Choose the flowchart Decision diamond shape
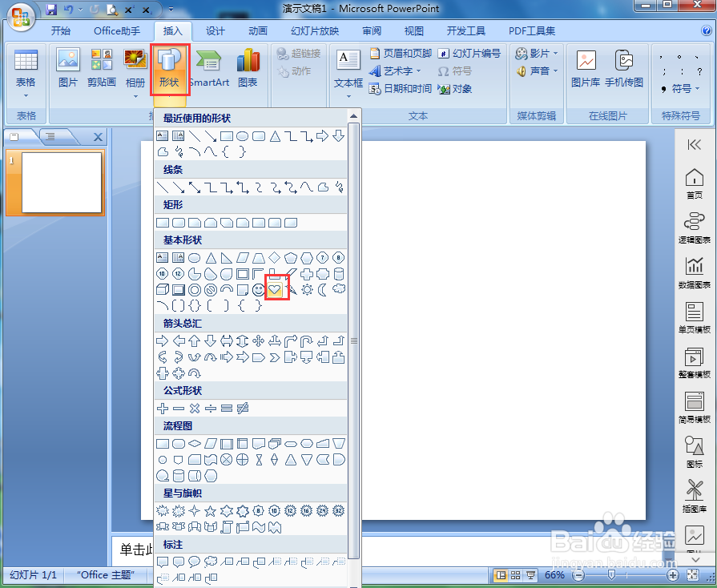This screenshot has height=588, width=717. (x=195, y=443)
